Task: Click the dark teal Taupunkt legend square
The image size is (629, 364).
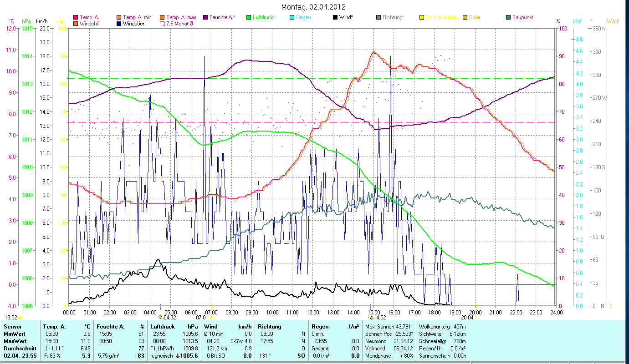Action: point(508,17)
